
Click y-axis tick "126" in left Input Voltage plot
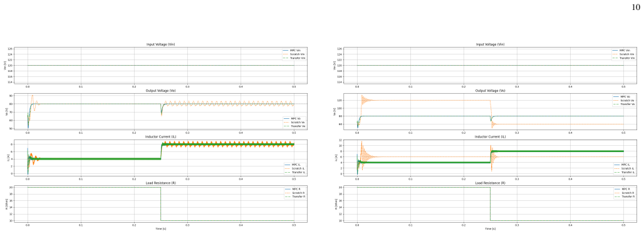(10, 49)
